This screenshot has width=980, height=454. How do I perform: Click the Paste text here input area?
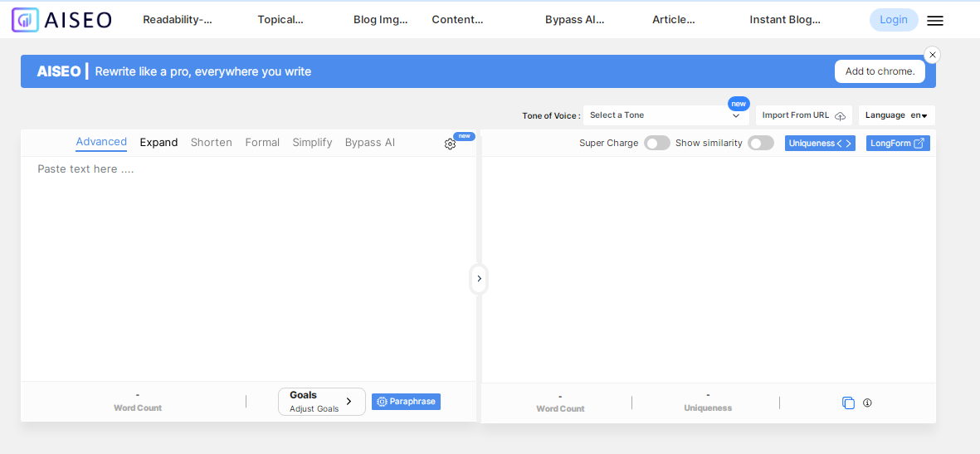248,268
